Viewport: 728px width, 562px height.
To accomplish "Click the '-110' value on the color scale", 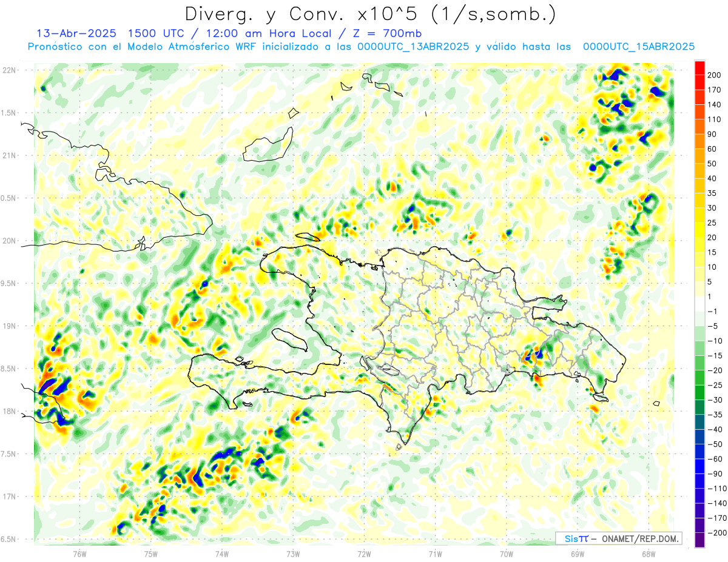I will (716, 489).
